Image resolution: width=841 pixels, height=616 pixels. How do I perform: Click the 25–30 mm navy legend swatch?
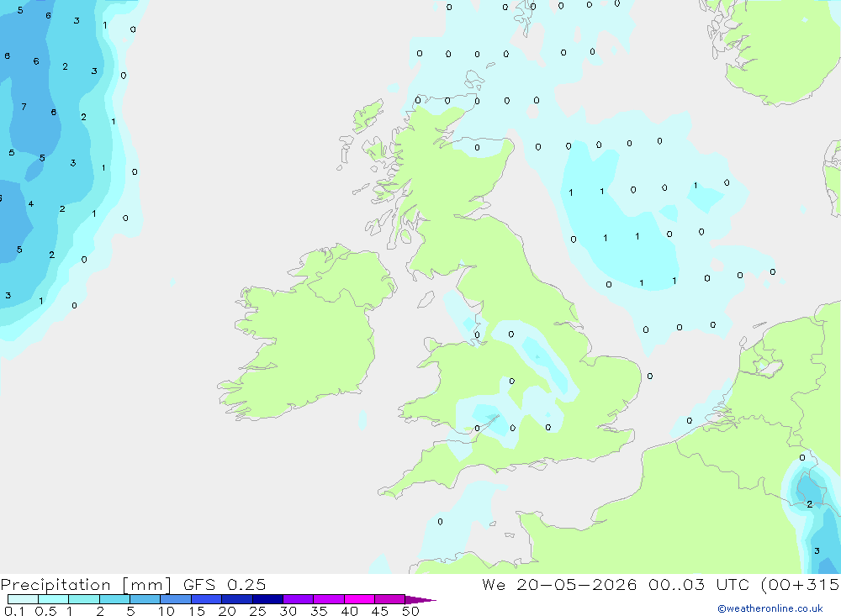coord(267,599)
